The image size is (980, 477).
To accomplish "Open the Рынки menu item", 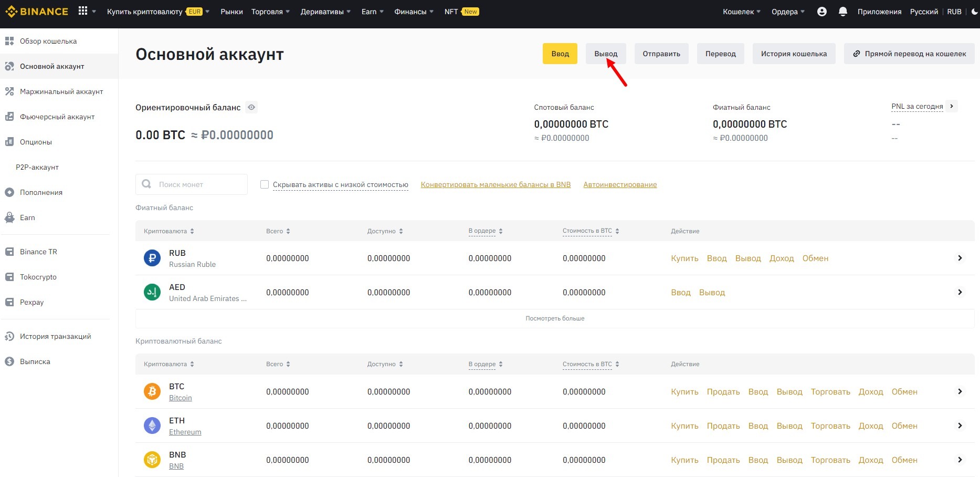I will coord(231,12).
